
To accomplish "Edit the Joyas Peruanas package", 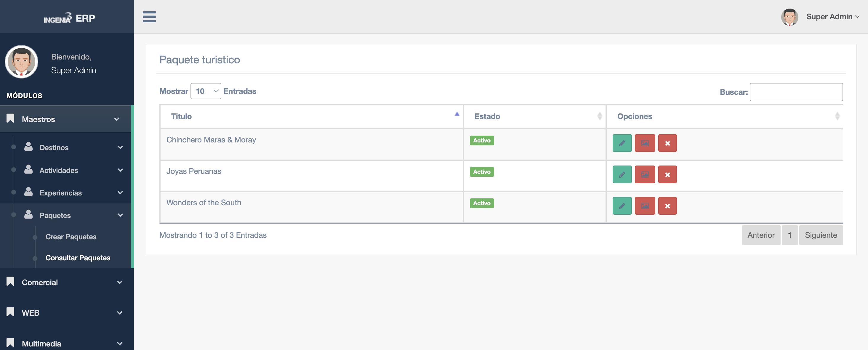I will click(622, 174).
